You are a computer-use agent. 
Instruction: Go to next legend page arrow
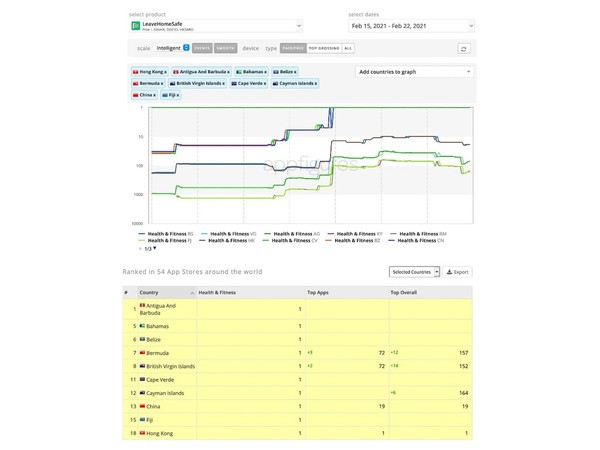pos(155,248)
